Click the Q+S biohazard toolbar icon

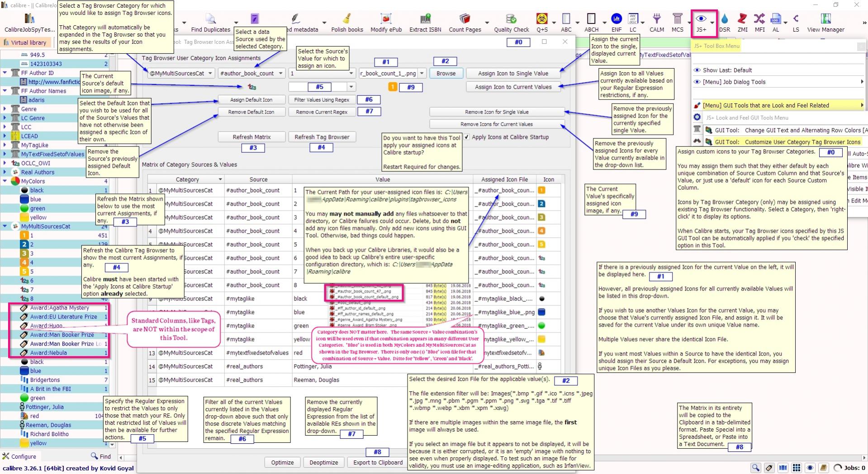click(x=542, y=19)
